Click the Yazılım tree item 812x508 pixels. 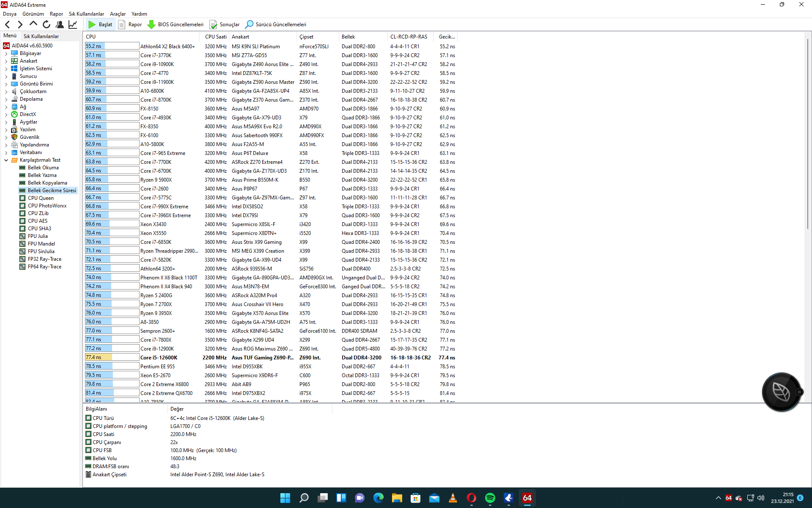pyautogui.click(x=27, y=130)
